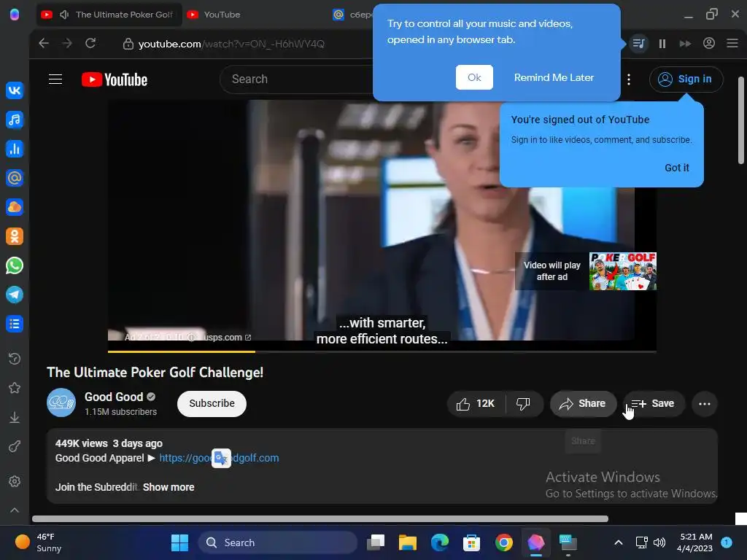Viewport: 747px width, 560px height.
Task: Open downloads from the sidebar
Action: (15, 417)
